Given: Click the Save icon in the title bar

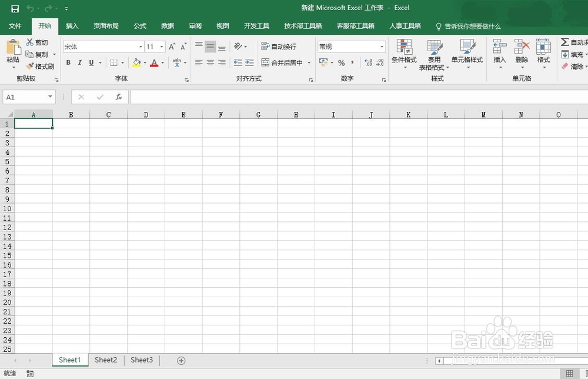Looking at the screenshot, I should click(15, 8).
